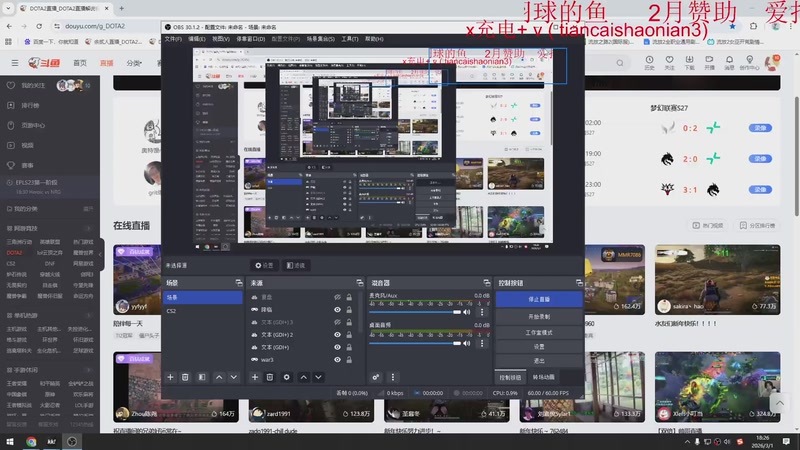Pop out the Controls dock with its float icon
The width and height of the screenshot is (800, 450).
point(579,283)
